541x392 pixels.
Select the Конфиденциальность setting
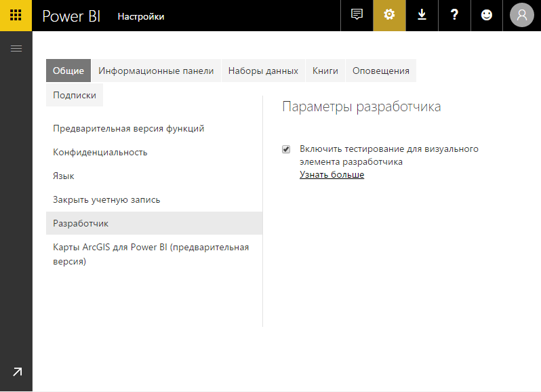pos(154,152)
